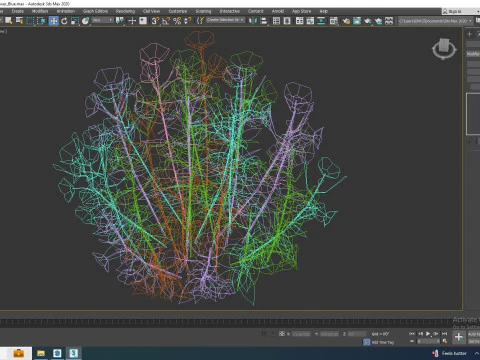Open the Modifiers menu

[40, 11]
